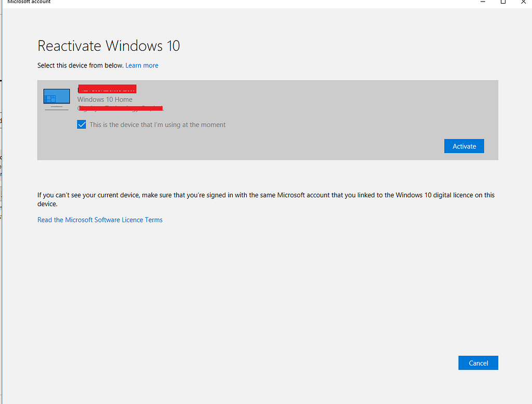Image resolution: width=532 pixels, height=404 pixels.
Task: Click the 'This is the device' checkbox label
Action: tap(157, 125)
